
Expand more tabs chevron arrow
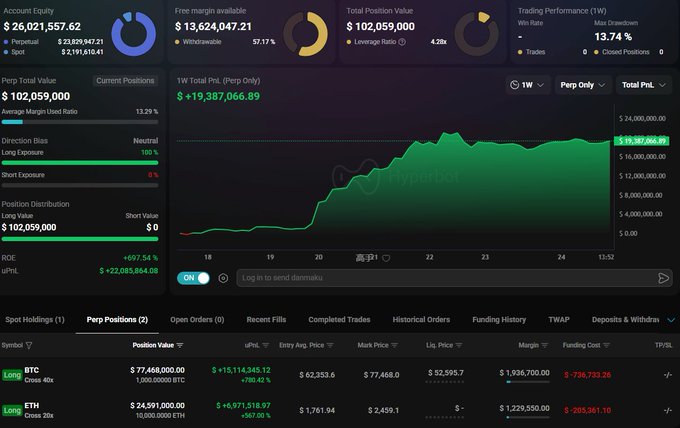pos(671,320)
